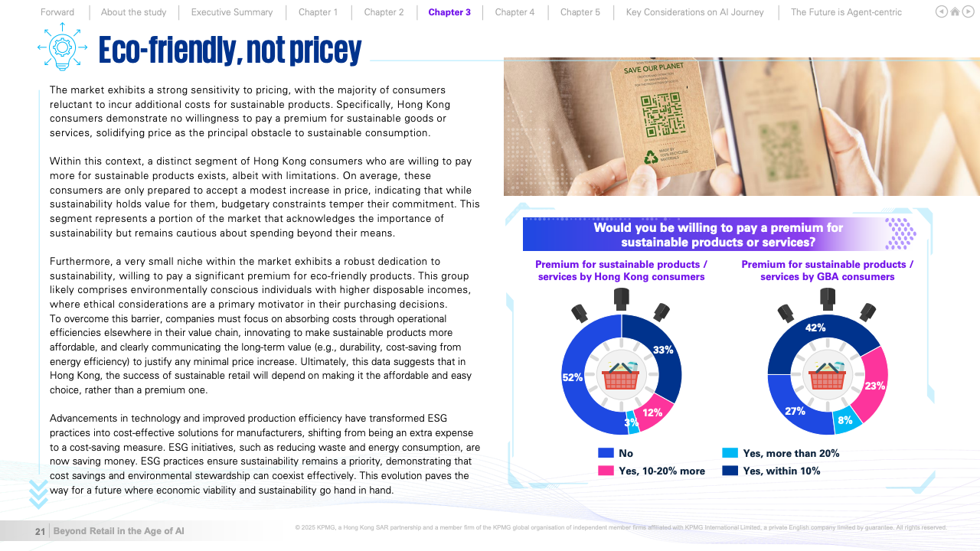The height and width of the screenshot is (551, 980).
Task: Click the previous page arrow icon
Action: click(x=942, y=11)
